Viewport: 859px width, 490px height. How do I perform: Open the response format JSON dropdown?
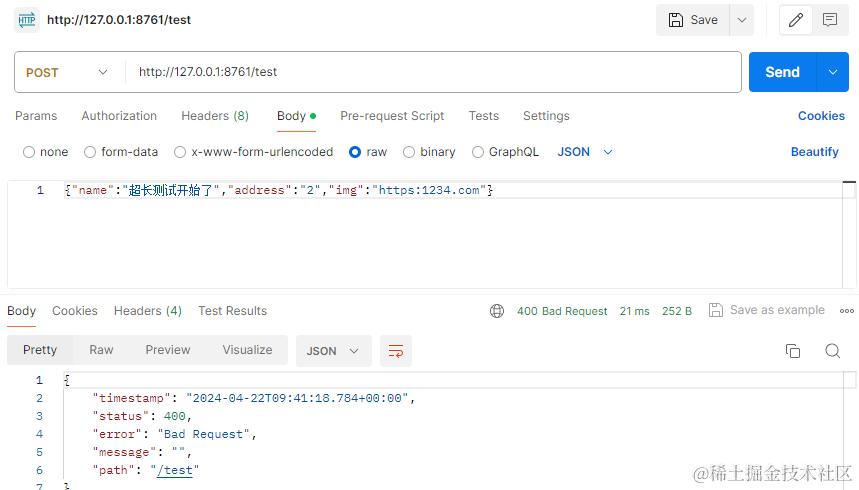click(334, 351)
